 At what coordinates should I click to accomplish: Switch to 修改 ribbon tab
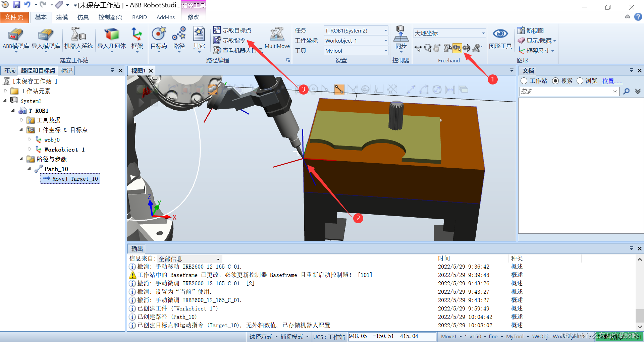(194, 17)
